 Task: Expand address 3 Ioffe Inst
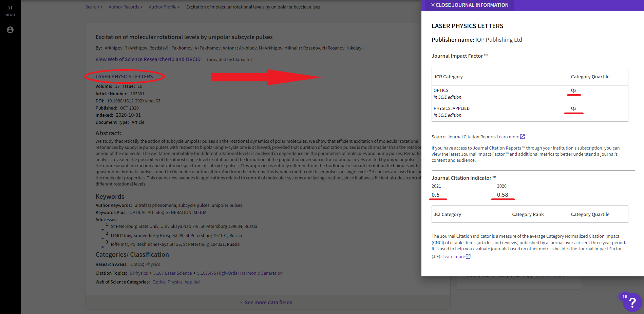point(102,247)
